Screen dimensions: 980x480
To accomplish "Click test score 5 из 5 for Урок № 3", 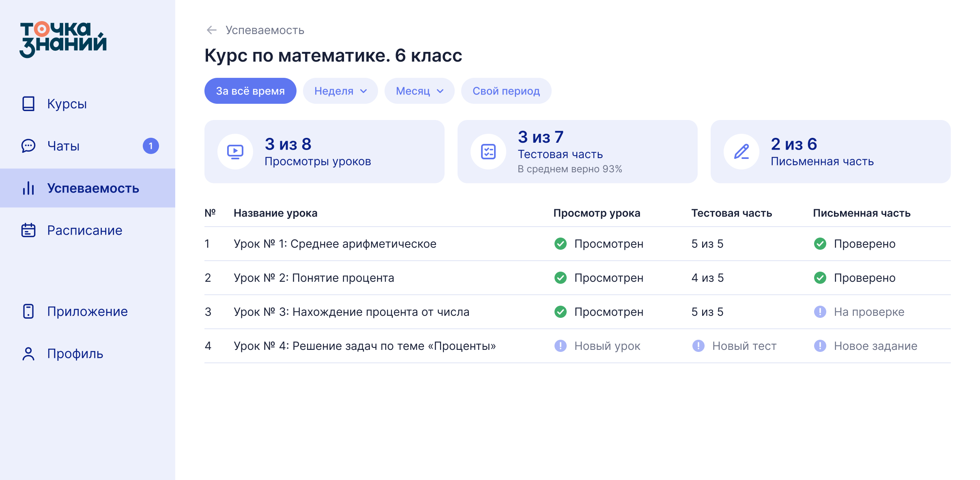I will (707, 312).
